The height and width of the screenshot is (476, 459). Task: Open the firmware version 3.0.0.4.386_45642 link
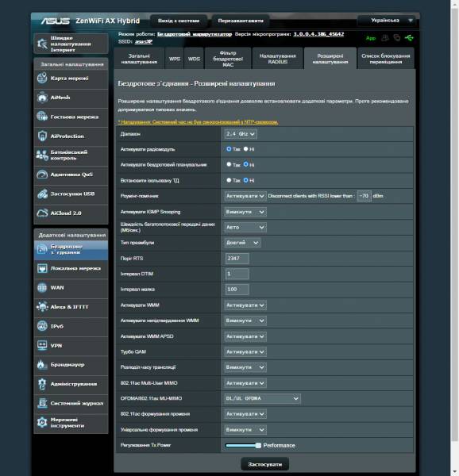(x=318, y=34)
